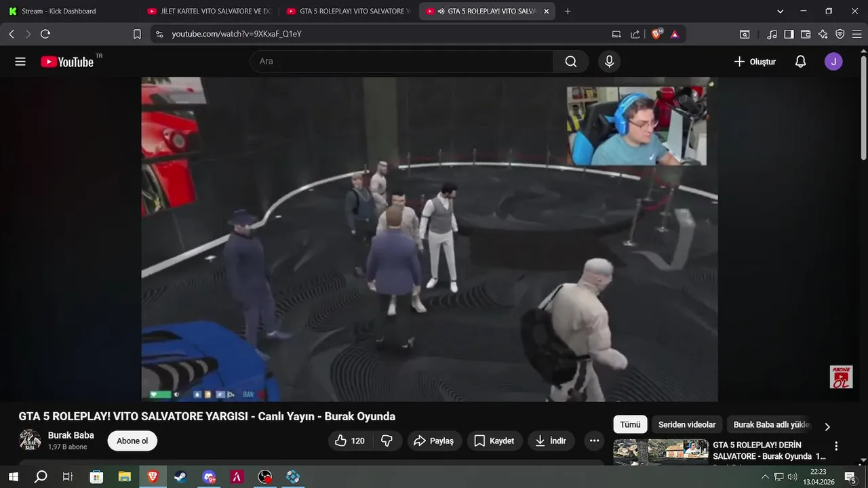This screenshot has width=868, height=488.
Task: Click the video player to pause
Action: click(429, 239)
